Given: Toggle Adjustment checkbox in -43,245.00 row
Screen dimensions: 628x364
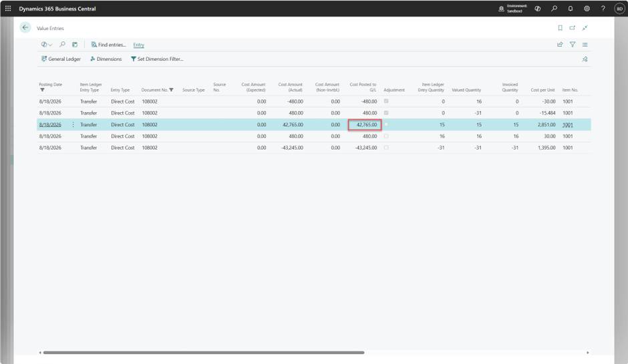Looking at the screenshot, I should coord(386,148).
